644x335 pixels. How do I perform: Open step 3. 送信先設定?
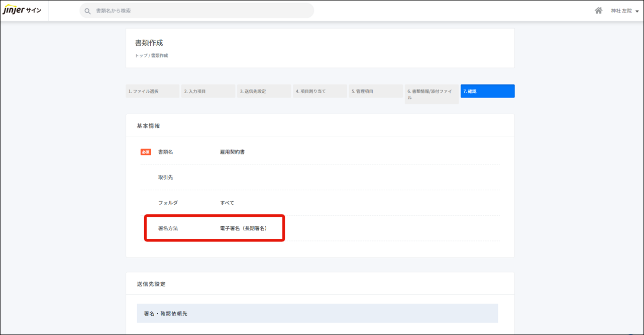pyautogui.click(x=264, y=91)
